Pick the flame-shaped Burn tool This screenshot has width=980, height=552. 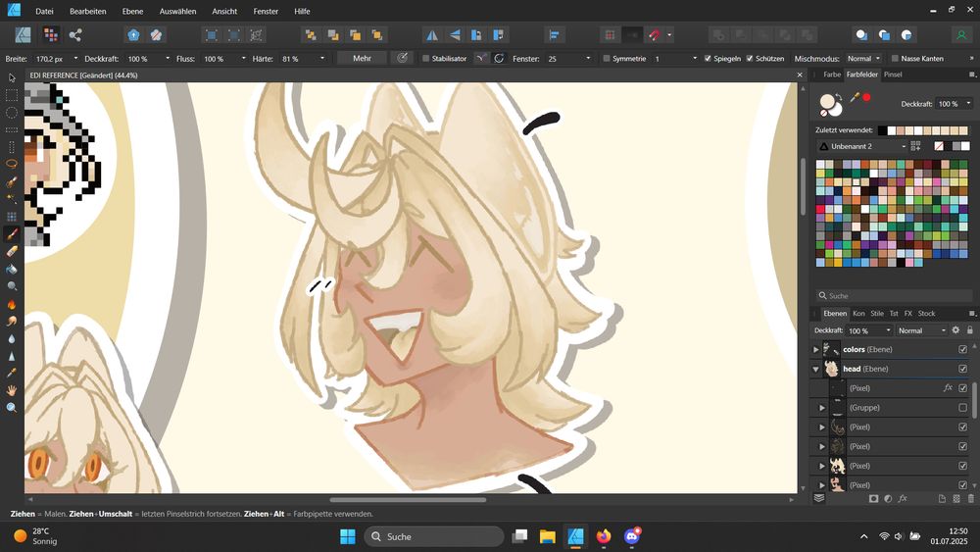click(12, 305)
